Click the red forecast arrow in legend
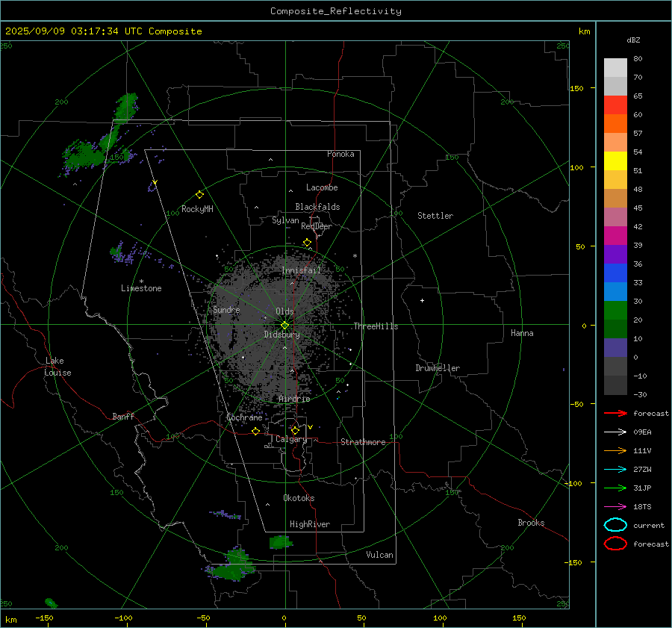 (x=615, y=413)
